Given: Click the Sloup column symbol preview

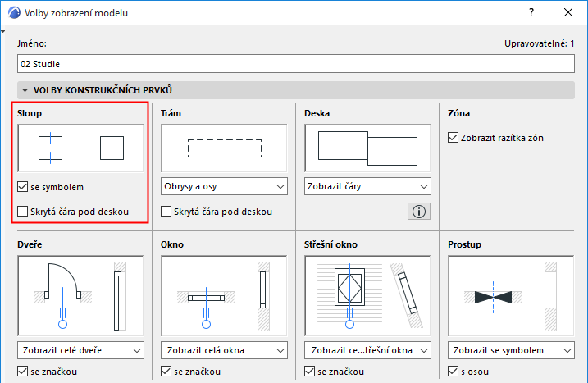Looking at the screenshot, I should click(80, 148).
